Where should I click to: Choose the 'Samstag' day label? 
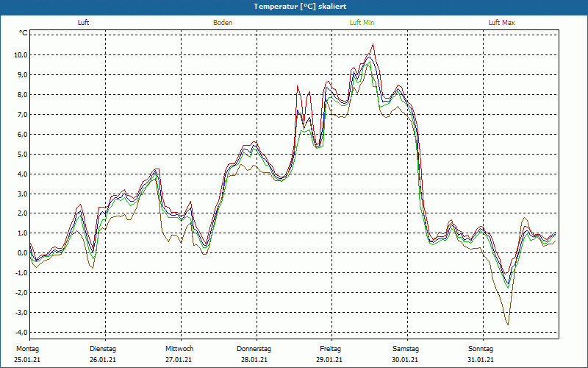click(406, 349)
